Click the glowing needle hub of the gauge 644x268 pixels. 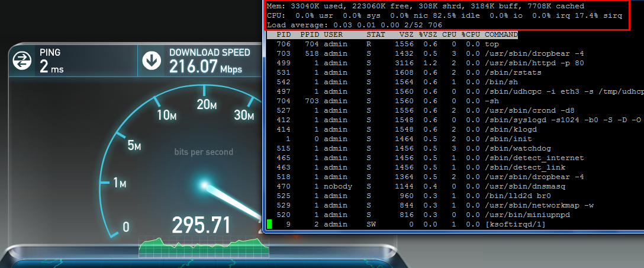pyautogui.click(x=205, y=186)
